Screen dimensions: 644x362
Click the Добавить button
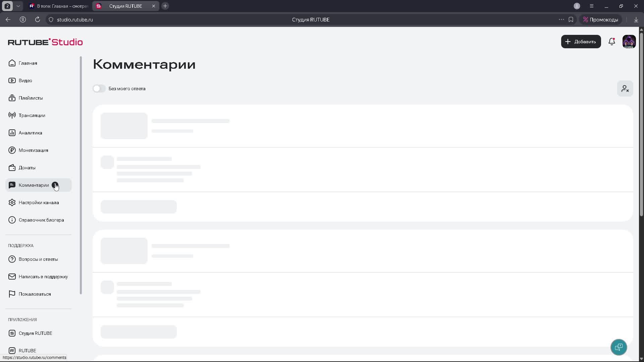pos(581,42)
